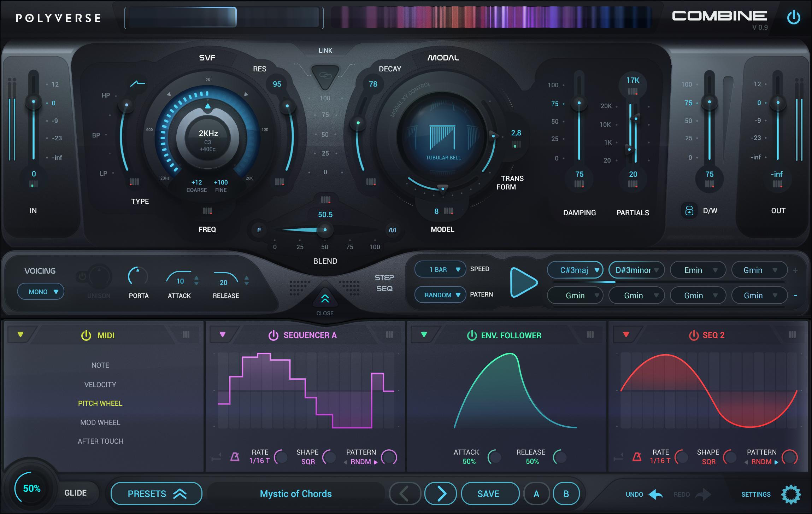The height and width of the screenshot is (514, 812).
Task: Start the step sequencer play button
Action: [524, 282]
